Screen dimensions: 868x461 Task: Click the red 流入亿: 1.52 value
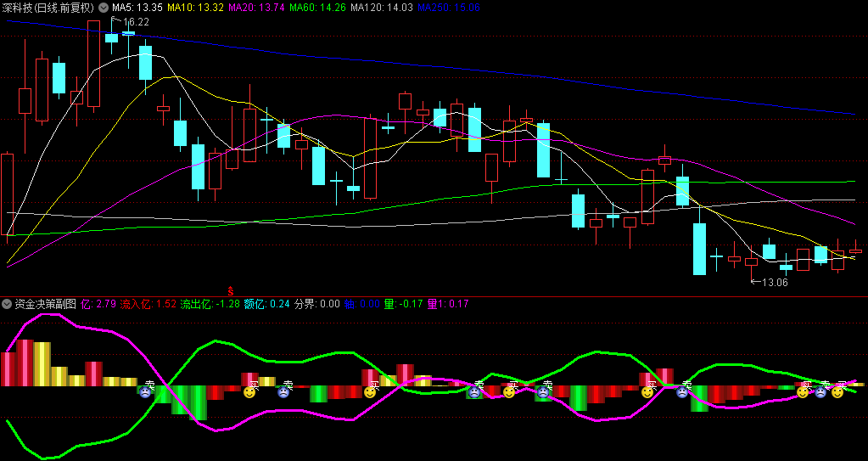pos(148,304)
